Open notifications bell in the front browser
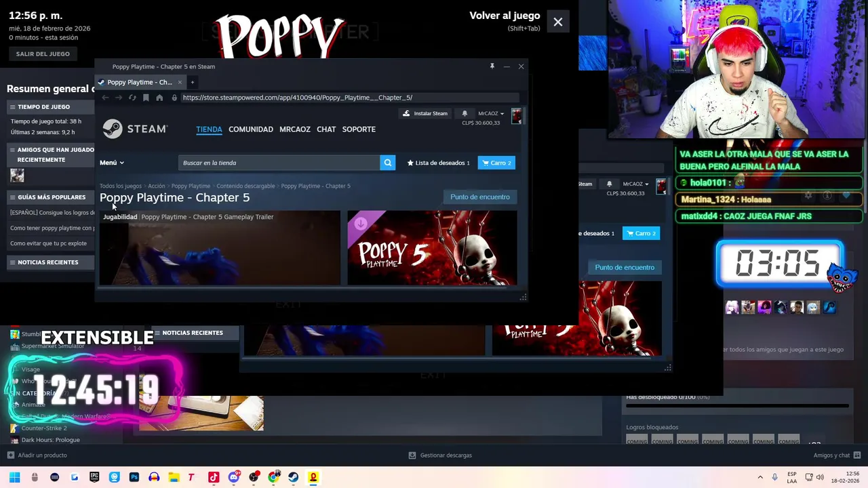The height and width of the screenshot is (488, 868). tap(465, 113)
